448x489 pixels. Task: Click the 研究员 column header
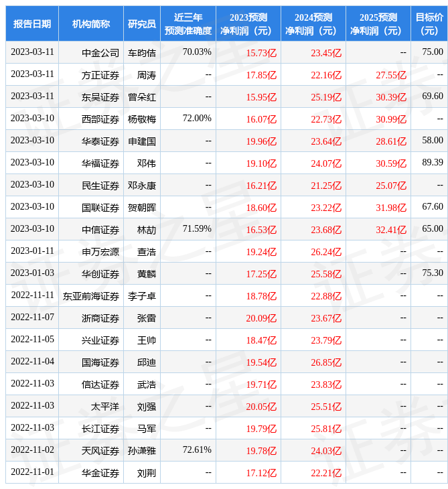[142, 23]
